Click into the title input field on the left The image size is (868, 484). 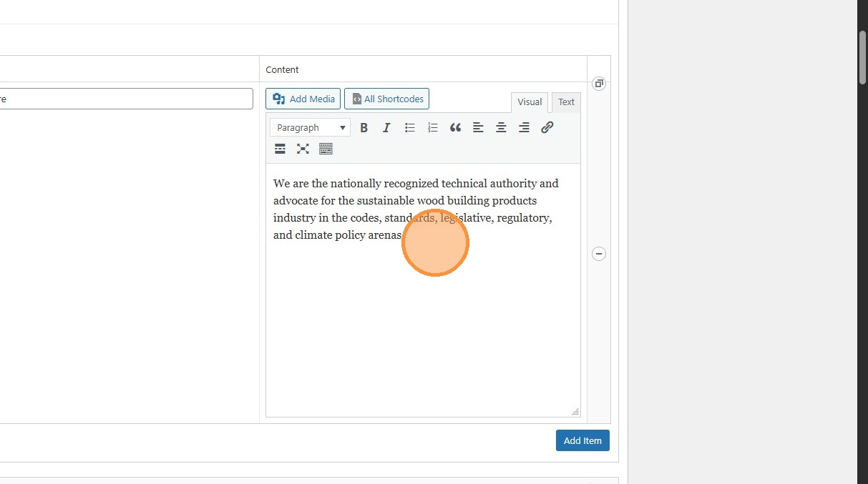126,99
